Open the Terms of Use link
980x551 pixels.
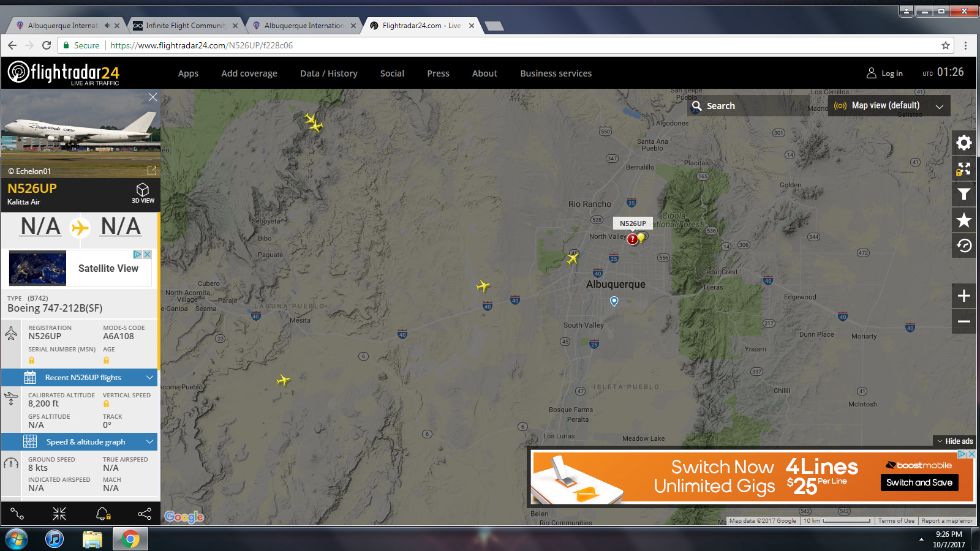(x=896, y=521)
